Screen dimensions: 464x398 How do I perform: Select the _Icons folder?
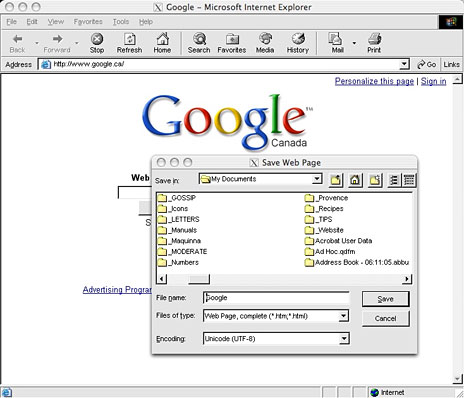[x=173, y=209]
